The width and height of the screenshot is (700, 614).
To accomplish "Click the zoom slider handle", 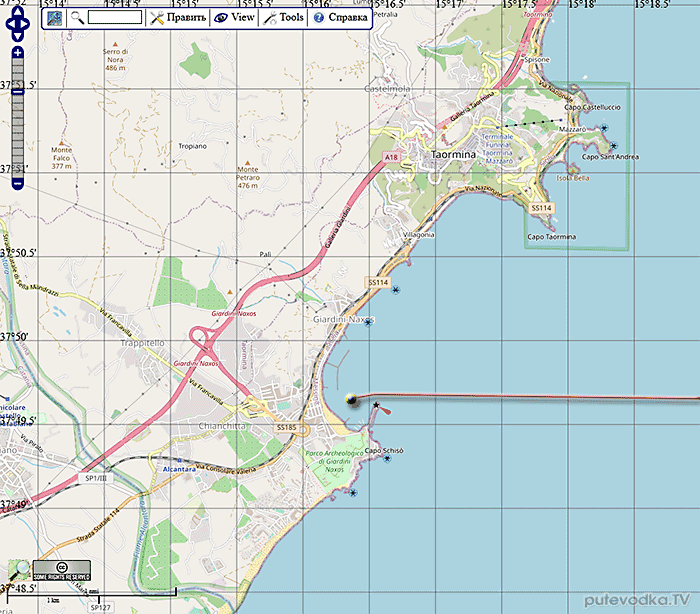I will point(17,92).
